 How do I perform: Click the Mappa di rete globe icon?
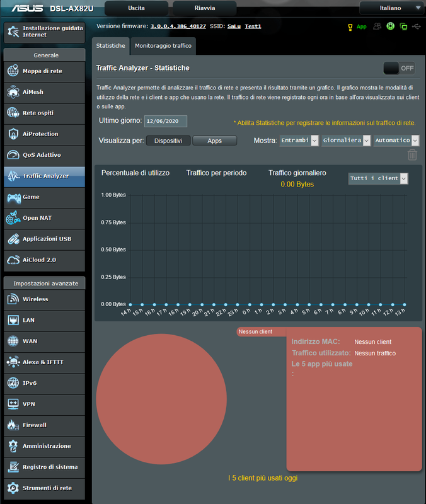tap(13, 71)
